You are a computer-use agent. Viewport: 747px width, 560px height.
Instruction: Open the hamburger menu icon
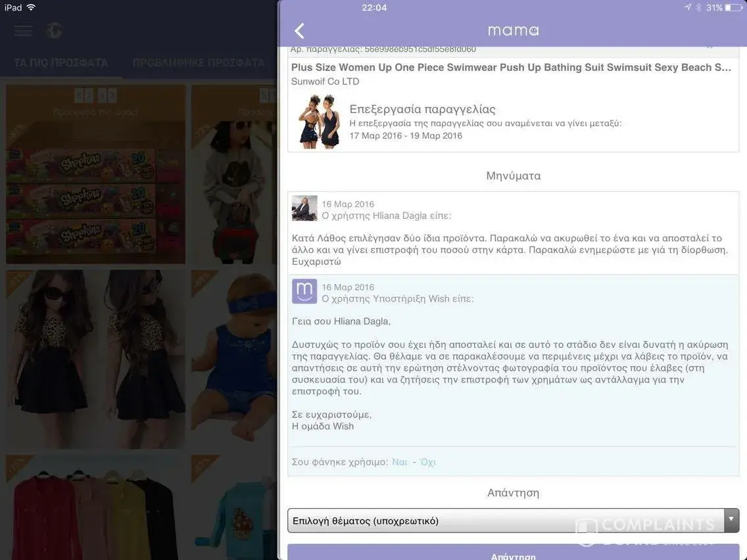(x=23, y=31)
